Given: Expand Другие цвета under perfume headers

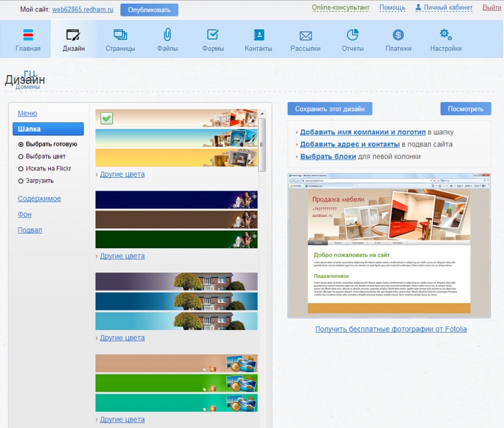Looking at the screenshot, I should pyautogui.click(x=122, y=256).
